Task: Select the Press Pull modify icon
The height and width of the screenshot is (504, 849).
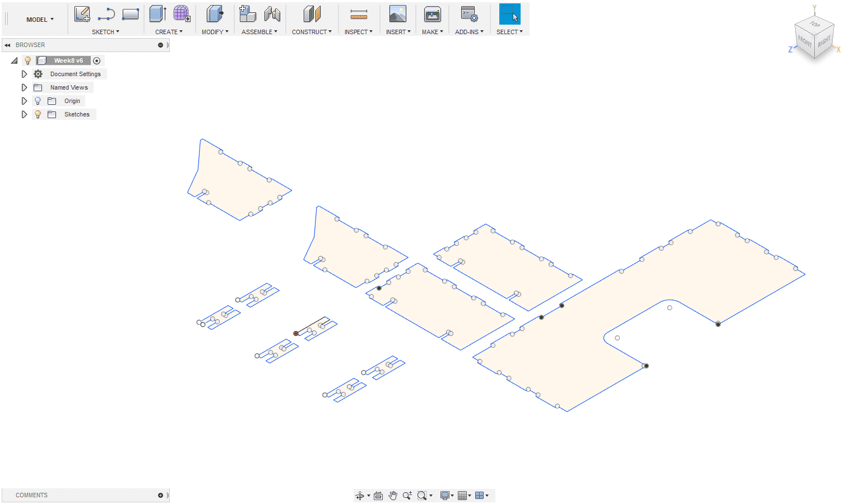Action: (215, 14)
